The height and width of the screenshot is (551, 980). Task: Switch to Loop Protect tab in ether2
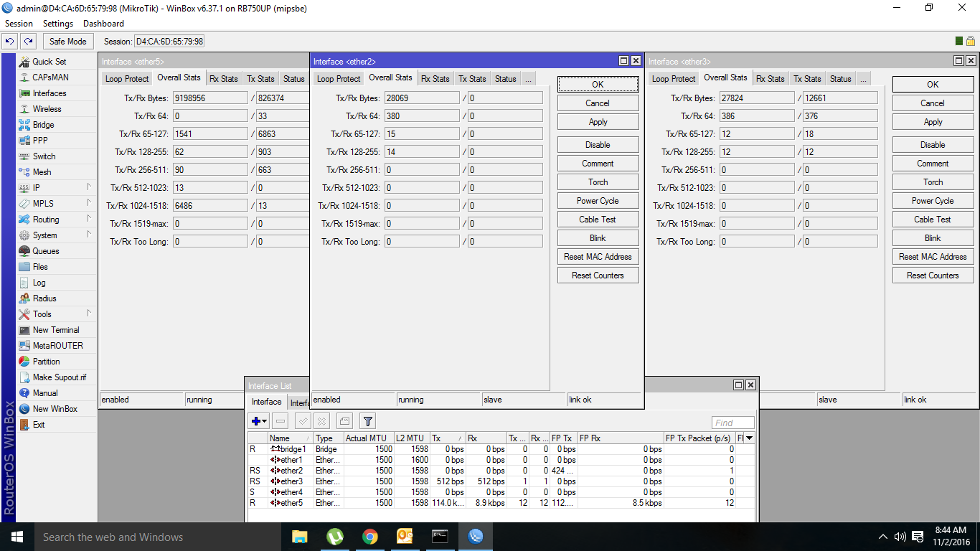pyautogui.click(x=339, y=79)
